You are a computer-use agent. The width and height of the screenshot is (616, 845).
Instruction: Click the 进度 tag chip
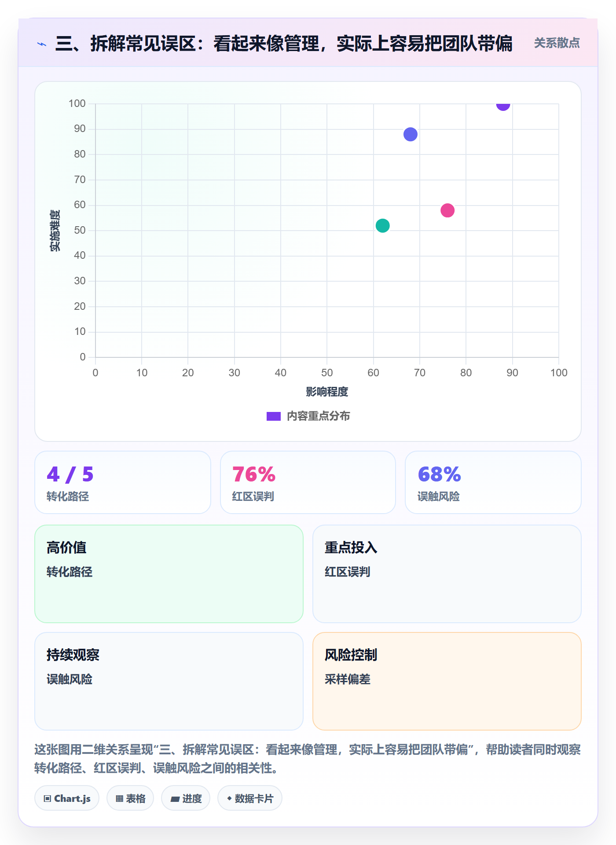(186, 798)
